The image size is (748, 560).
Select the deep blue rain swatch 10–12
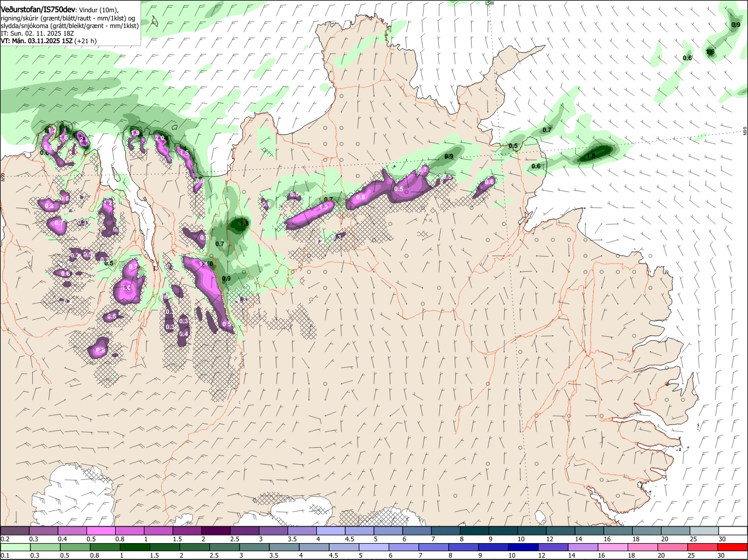click(x=523, y=547)
